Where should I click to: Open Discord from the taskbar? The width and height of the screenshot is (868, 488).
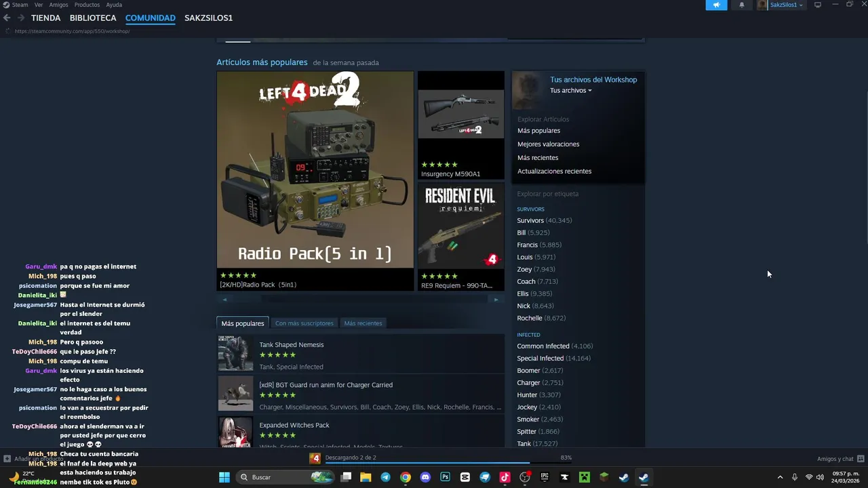425,477
